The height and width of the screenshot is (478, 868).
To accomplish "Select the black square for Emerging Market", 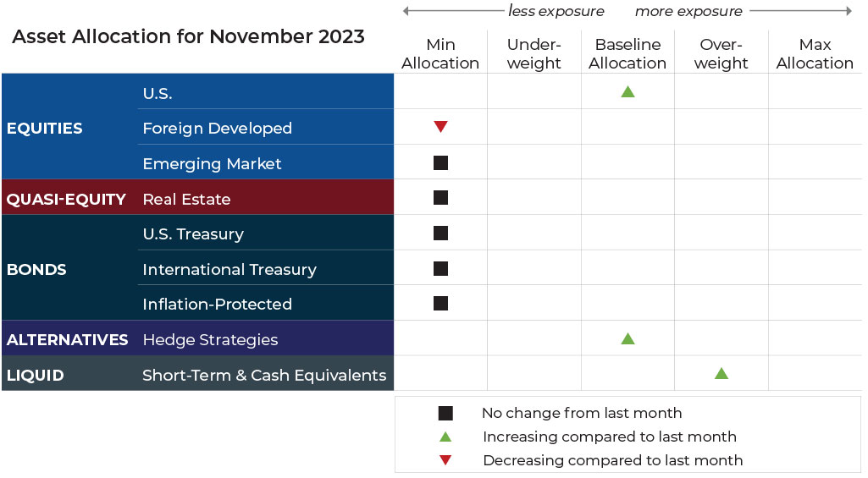I will pos(440,162).
